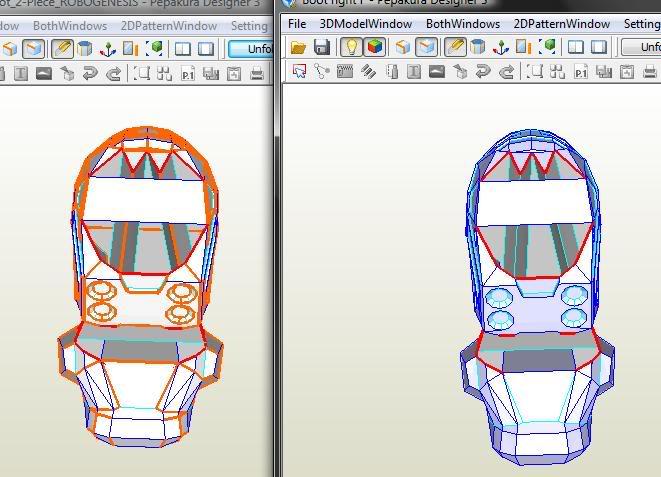
Task: Save the project using the floppy disk icon
Action: [x=322, y=47]
